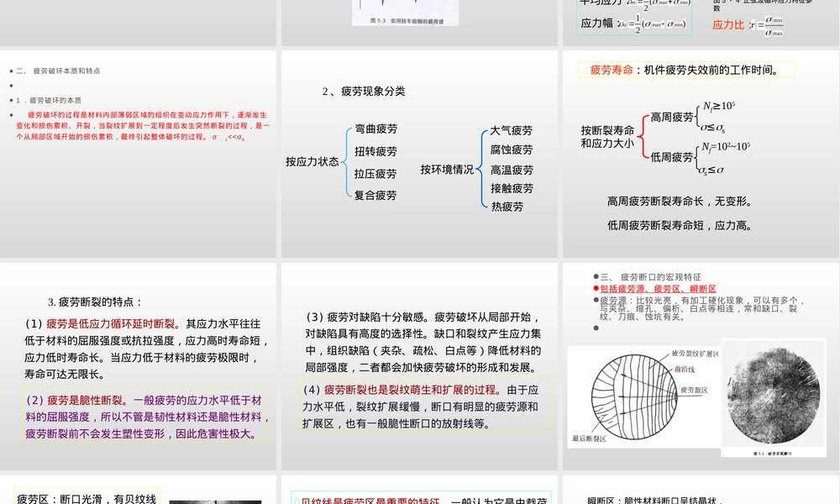Screen dimensions: 840x504
Task: Click the red label 应力比
Action: coord(728,25)
